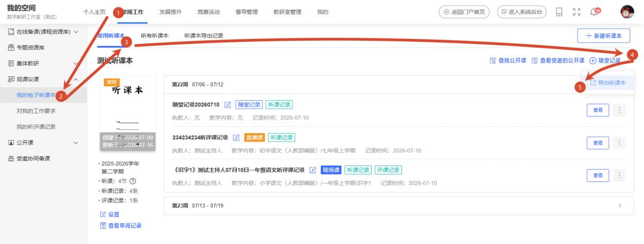The image size is (644, 244).
Task: Open the notification bell icon
Action: (x=595, y=12)
